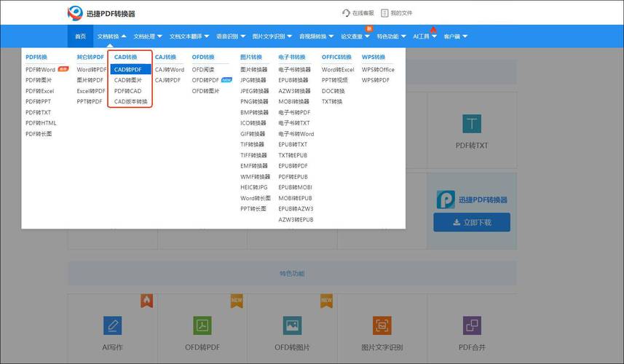Pick PNG转换器 from the menu
The width and height of the screenshot is (624, 364).
254,101
